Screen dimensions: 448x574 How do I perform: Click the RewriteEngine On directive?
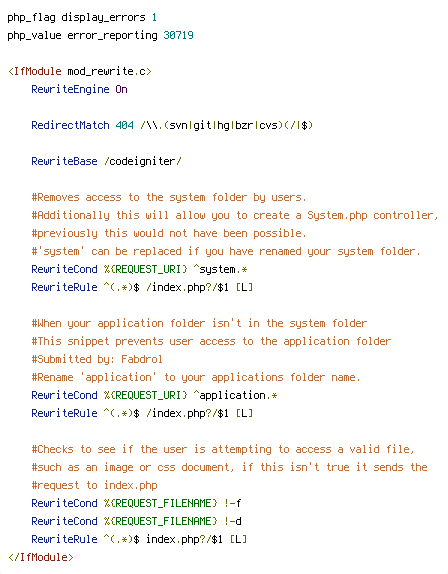[x=79, y=89]
